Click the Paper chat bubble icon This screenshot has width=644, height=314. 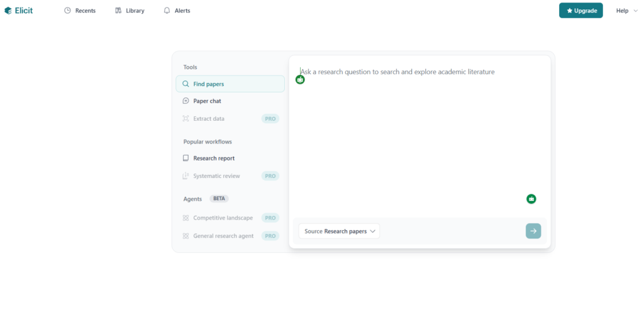click(186, 101)
